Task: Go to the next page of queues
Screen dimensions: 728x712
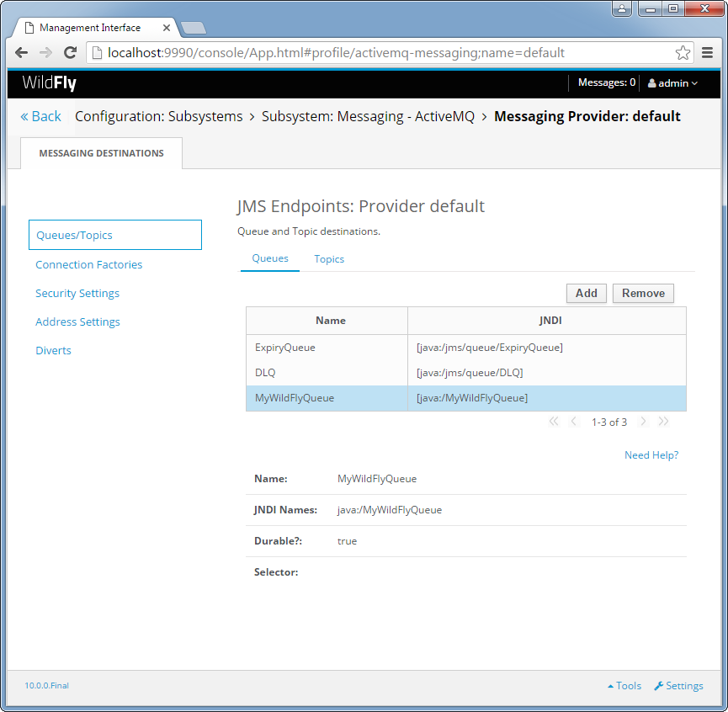Action: point(643,422)
